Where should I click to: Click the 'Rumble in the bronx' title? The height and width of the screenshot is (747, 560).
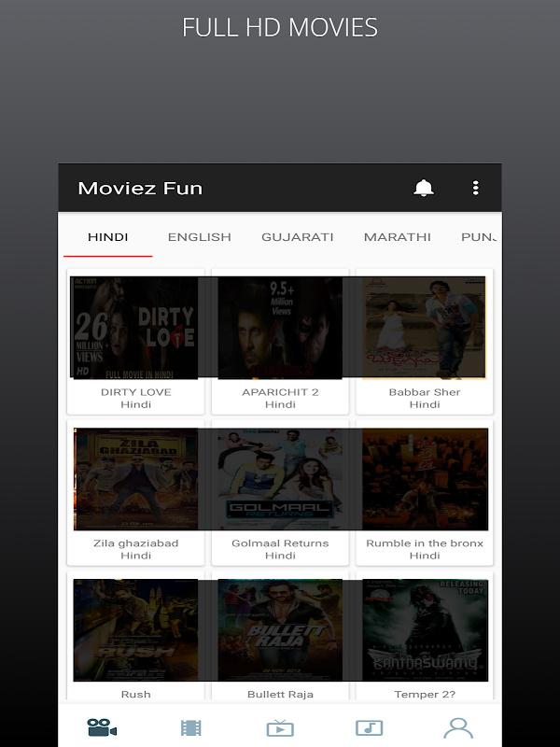pos(425,543)
